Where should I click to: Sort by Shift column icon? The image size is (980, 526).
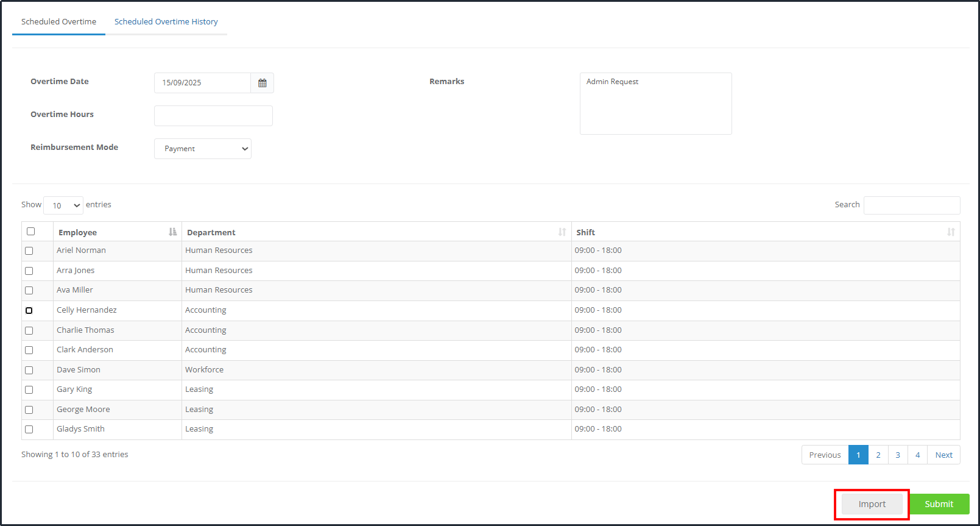pos(951,232)
